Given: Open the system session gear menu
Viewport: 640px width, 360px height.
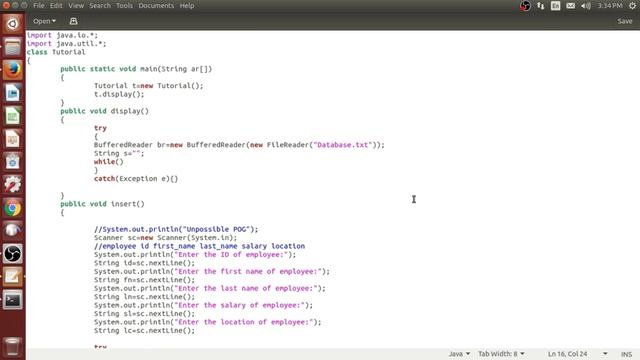Looking at the screenshot, I should [x=632, y=6].
